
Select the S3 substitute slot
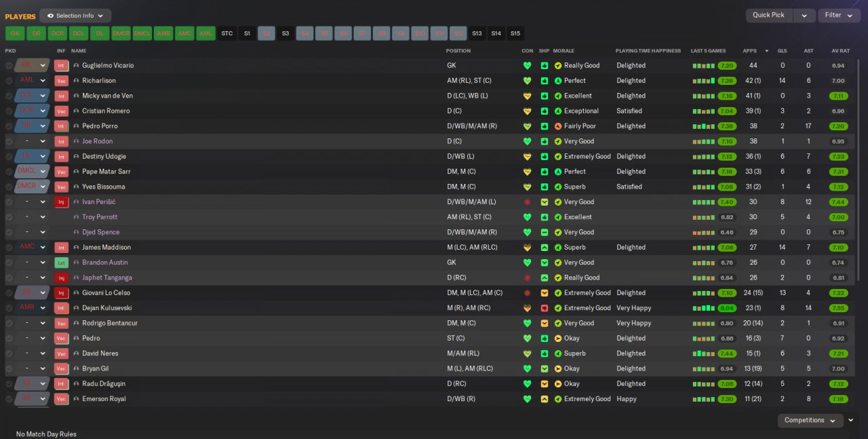(x=285, y=33)
